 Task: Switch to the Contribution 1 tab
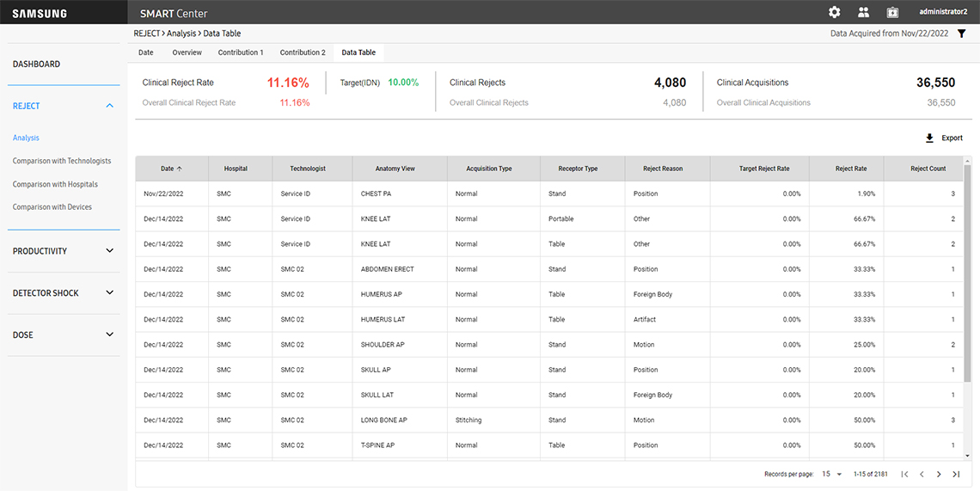241,52
